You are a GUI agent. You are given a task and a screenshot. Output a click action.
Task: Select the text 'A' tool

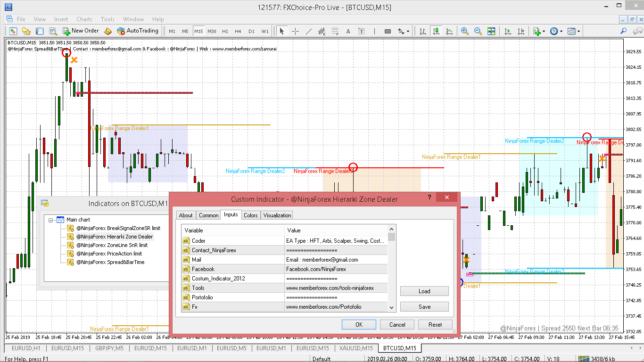coord(348,31)
